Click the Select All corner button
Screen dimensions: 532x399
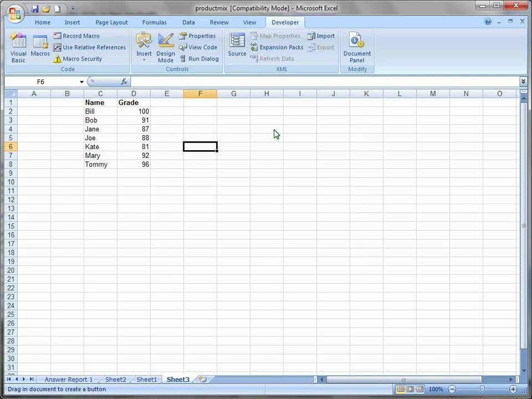coord(11,94)
